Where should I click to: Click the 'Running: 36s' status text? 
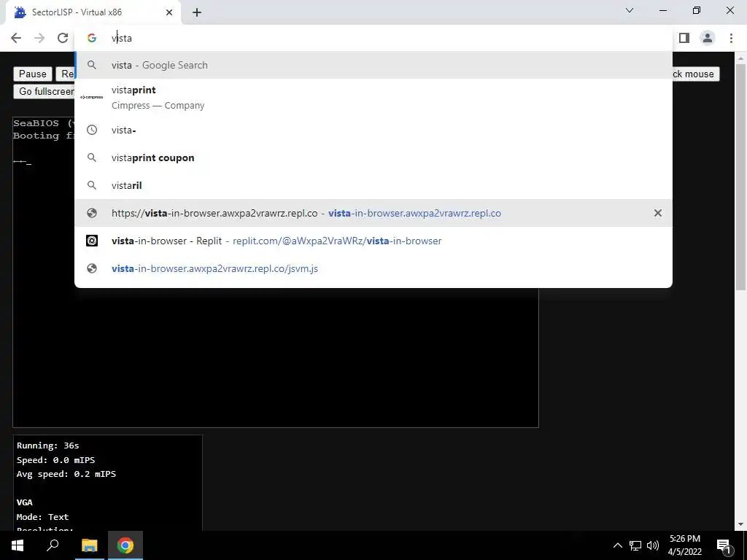[47, 446]
